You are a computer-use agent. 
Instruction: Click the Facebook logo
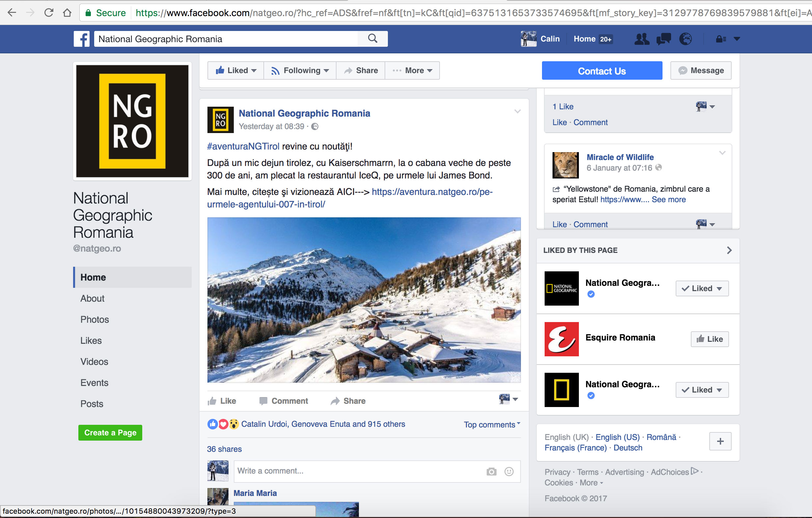[82, 39]
